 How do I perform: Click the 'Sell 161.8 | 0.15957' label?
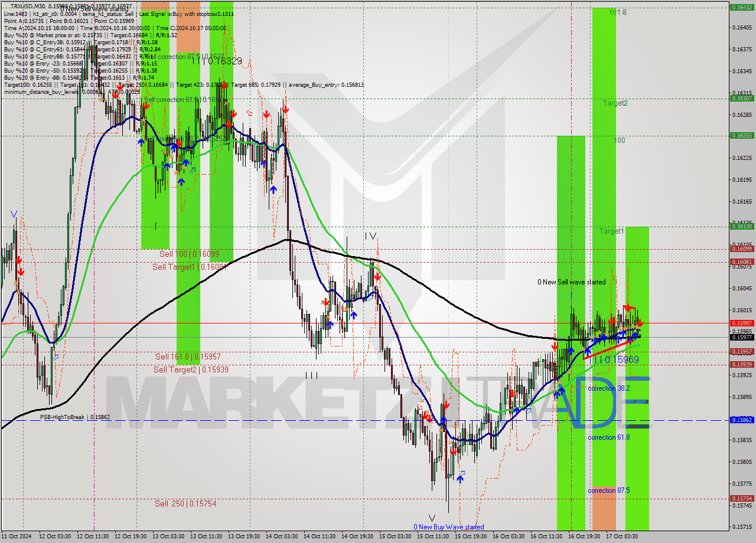point(188,356)
